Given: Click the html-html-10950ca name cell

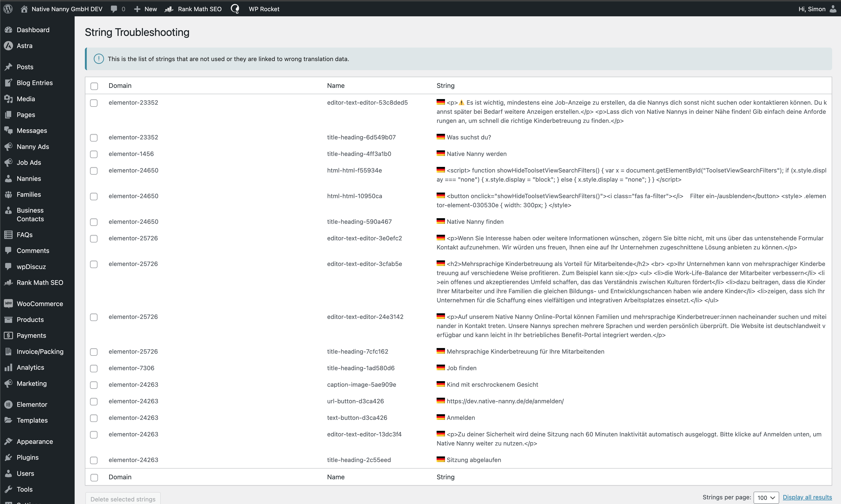Looking at the screenshot, I should (354, 196).
